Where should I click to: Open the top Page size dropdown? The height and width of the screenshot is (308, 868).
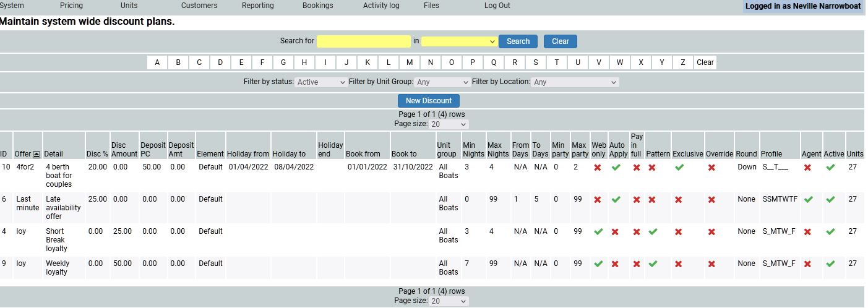(449, 124)
